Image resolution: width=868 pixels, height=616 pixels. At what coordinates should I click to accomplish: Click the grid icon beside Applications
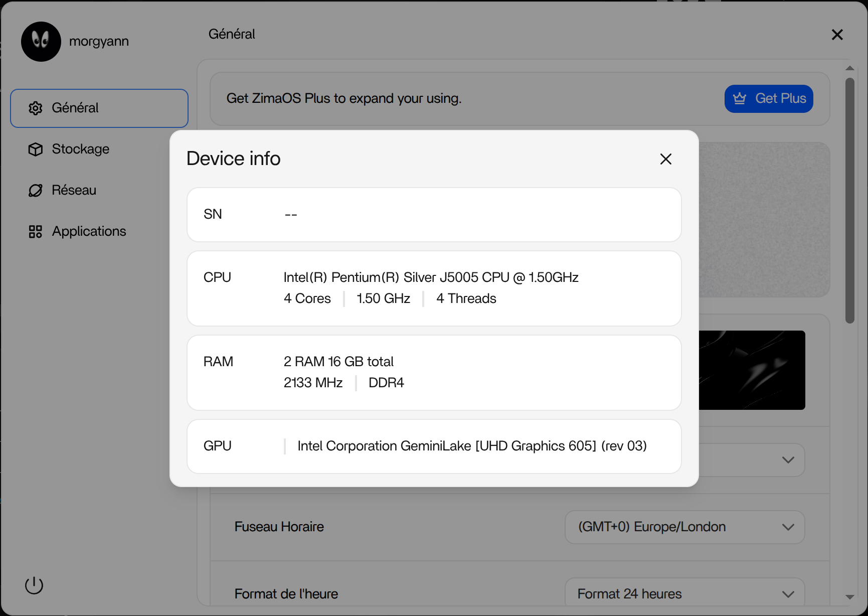click(x=35, y=232)
